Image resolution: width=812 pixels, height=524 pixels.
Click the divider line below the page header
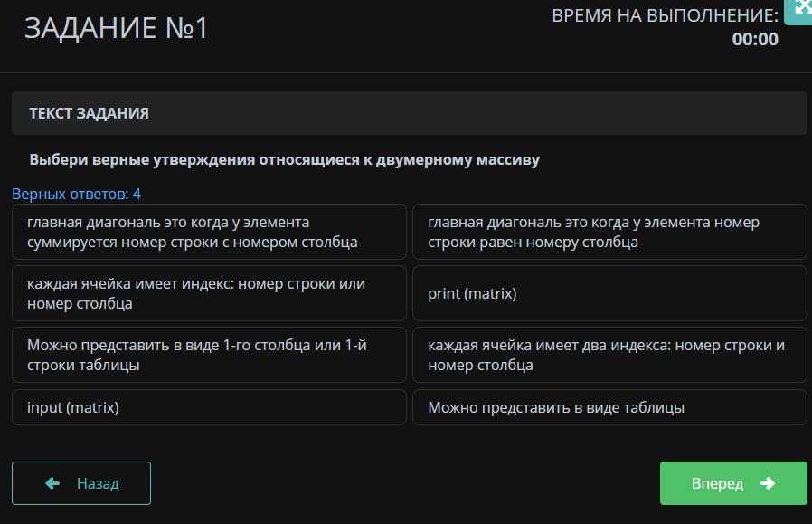pos(406,72)
